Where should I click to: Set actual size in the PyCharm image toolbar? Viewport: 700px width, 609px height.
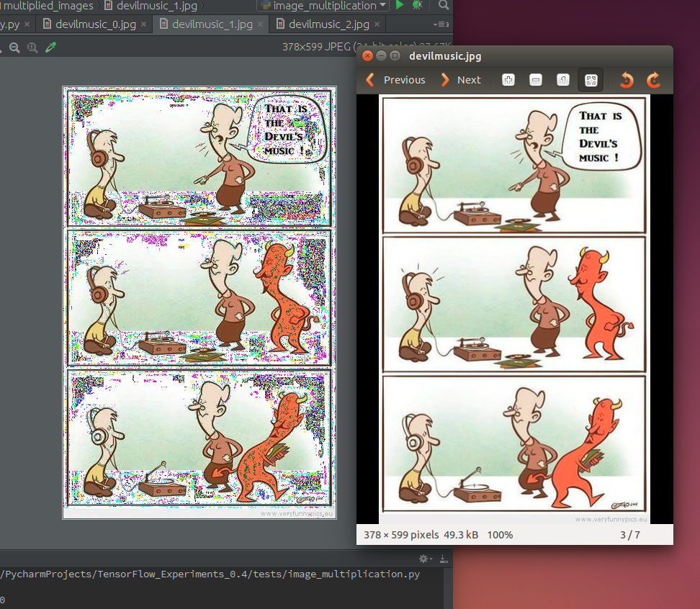pyautogui.click(x=32, y=48)
